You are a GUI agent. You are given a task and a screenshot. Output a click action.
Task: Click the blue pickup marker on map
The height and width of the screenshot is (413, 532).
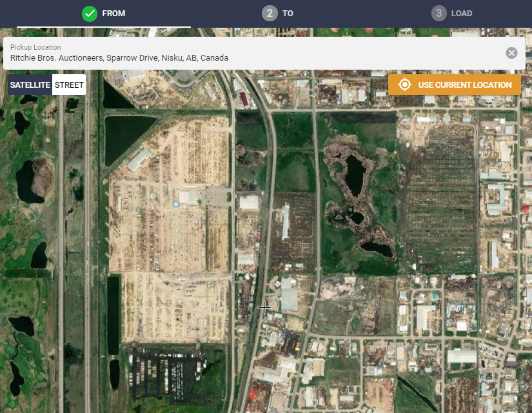pyautogui.click(x=176, y=204)
